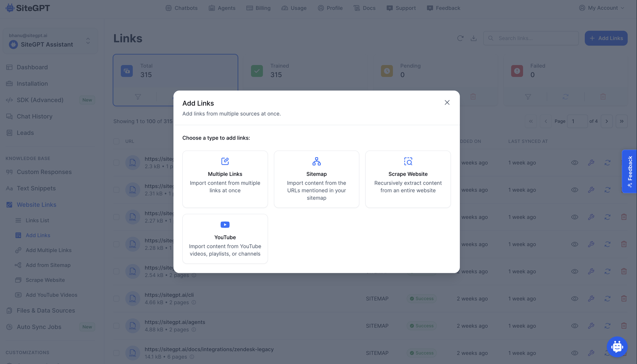The height and width of the screenshot is (364, 637).
Task: Tick the checkbox for zendesk-legacy row
Action: pyautogui.click(x=116, y=353)
